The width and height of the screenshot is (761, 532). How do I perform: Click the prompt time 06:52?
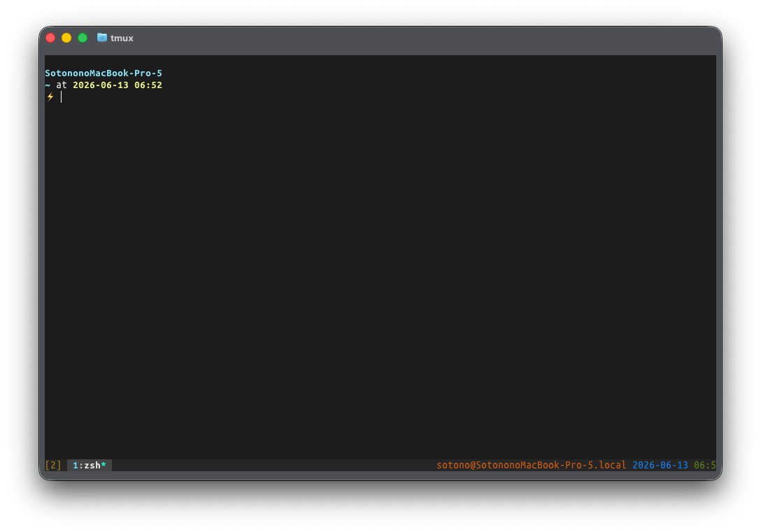point(148,85)
